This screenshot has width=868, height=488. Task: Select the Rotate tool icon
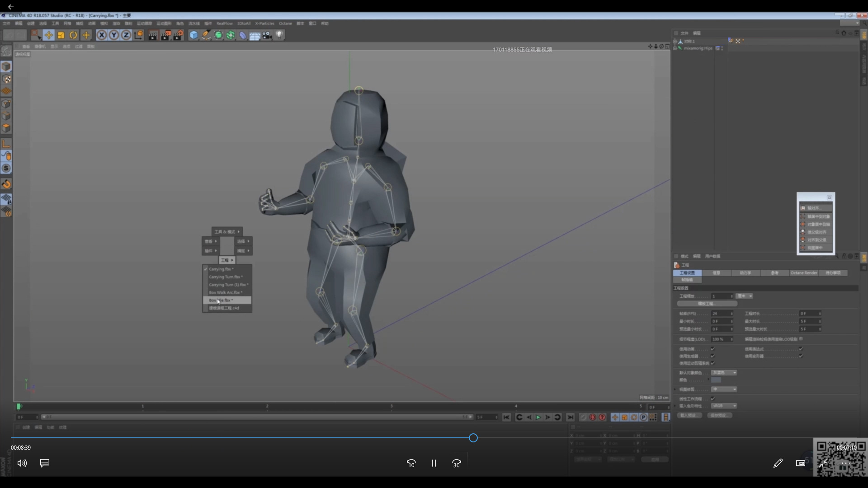(x=73, y=35)
